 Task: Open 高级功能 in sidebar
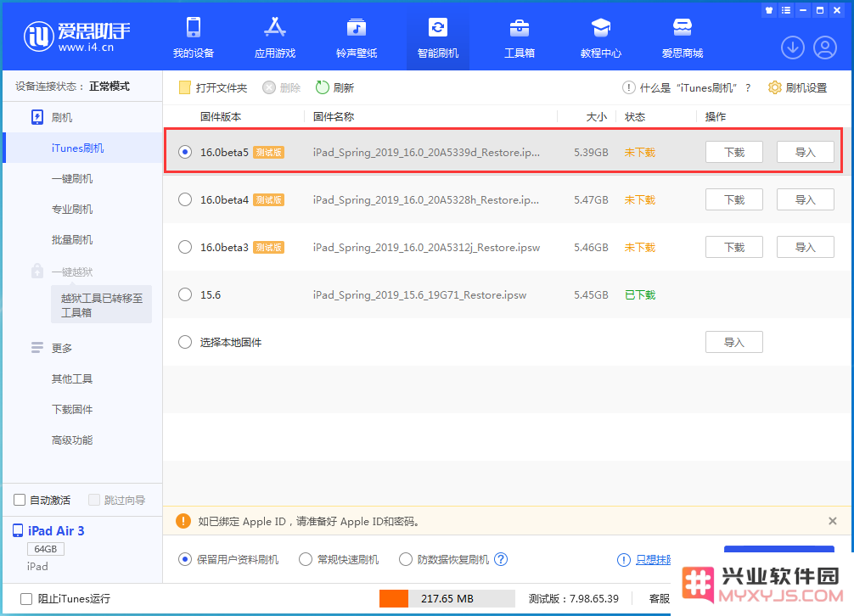pyautogui.click(x=72, y=440)
